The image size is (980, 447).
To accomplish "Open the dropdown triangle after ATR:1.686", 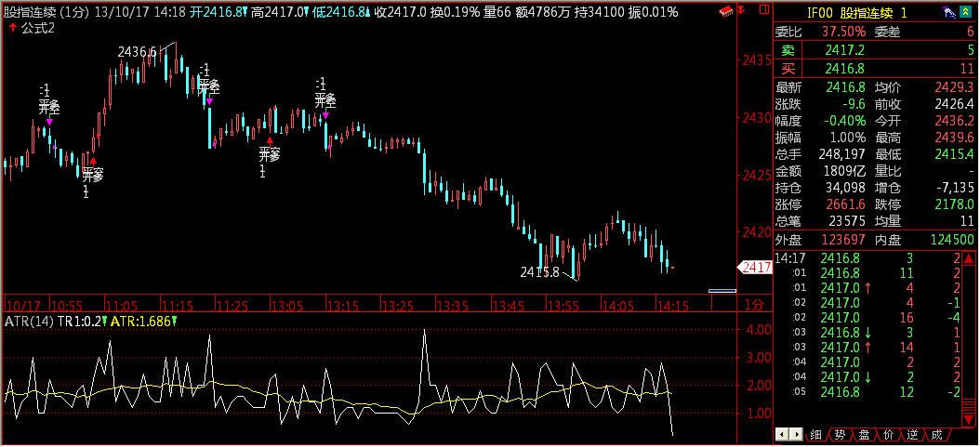I will [x=174, y=321].
